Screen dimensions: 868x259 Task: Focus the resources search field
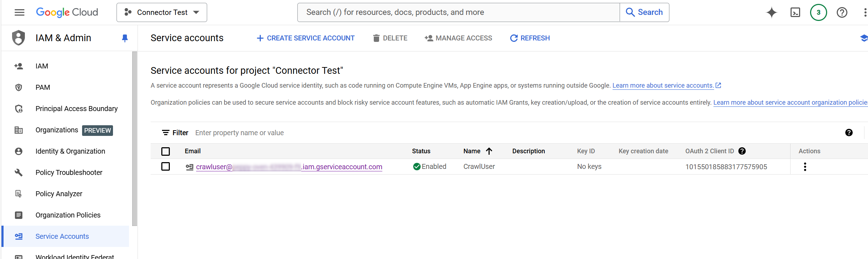pyautogui.click(x=458, y=12)
